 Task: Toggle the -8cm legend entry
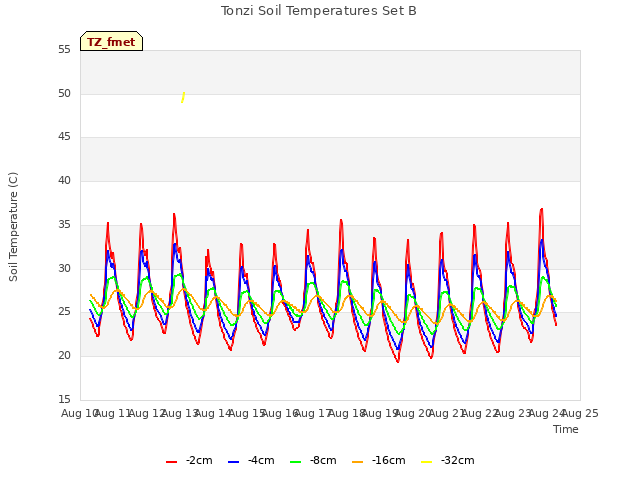[313, 461]
